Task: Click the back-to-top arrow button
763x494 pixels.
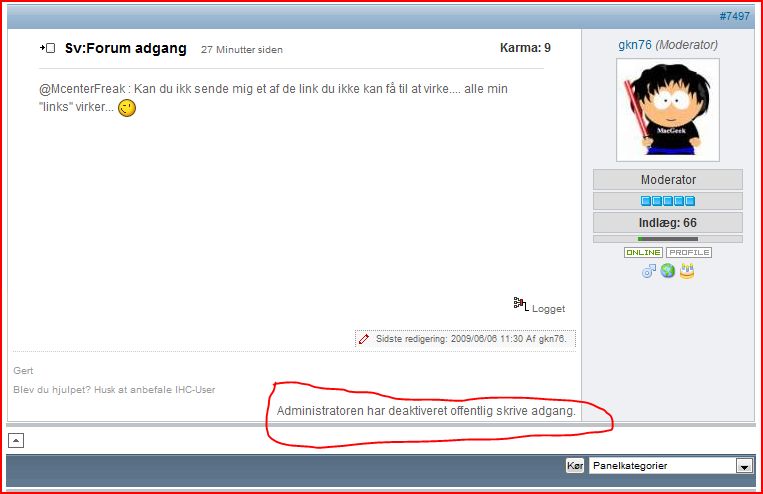Action: [x=17, y=440]
